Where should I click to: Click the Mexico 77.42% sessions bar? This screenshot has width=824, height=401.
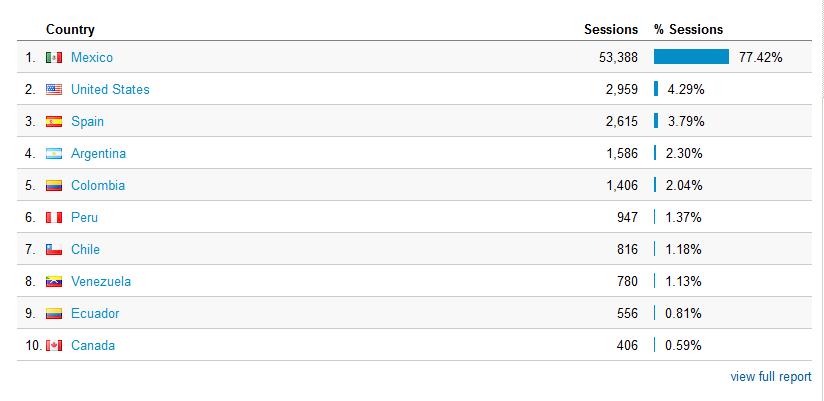(x=691, y=57)
